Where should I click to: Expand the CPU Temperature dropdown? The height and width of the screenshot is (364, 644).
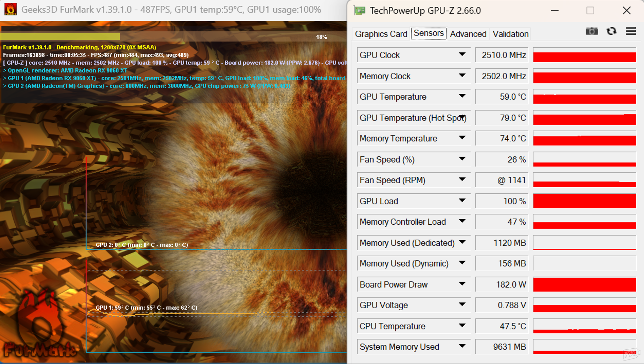point(462,326)
